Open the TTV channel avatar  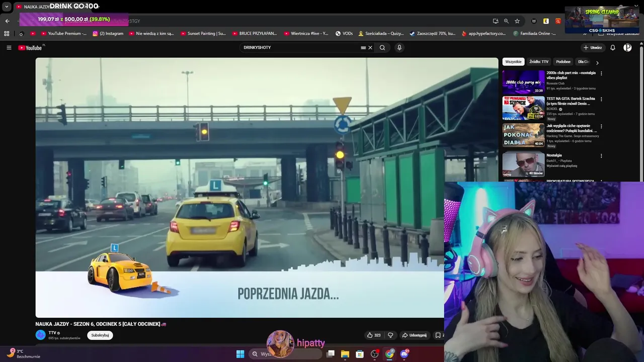40,335
